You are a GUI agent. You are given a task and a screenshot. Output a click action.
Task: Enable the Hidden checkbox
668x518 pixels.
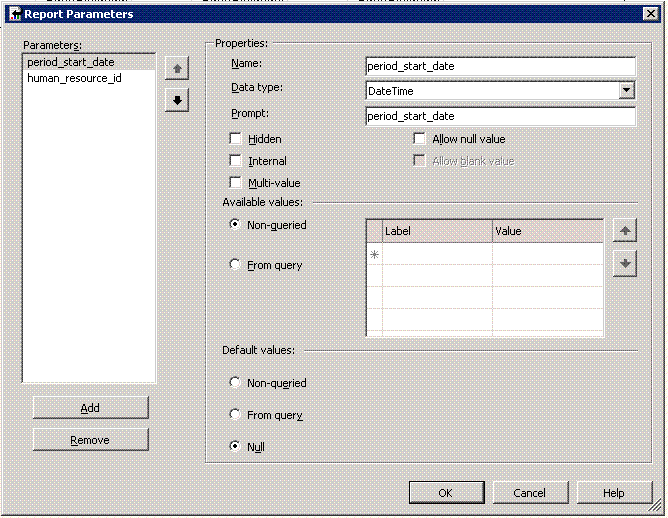[236, 139]
